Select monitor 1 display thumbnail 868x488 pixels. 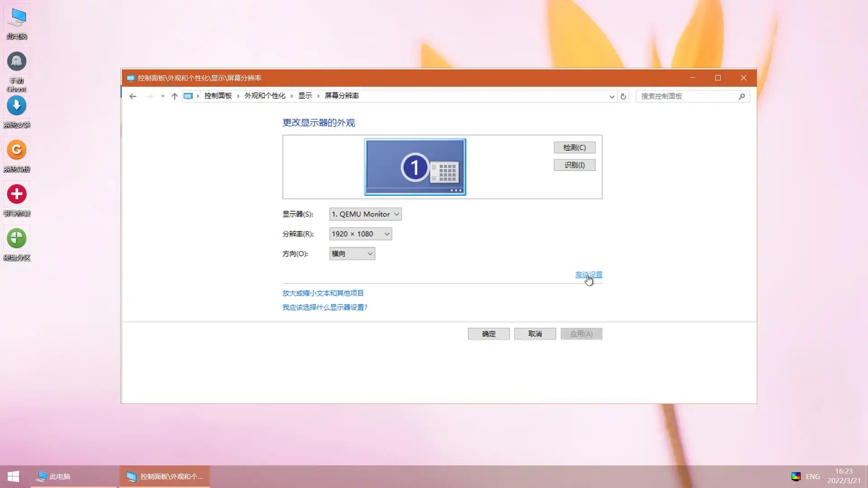click(x=415, y=167)
